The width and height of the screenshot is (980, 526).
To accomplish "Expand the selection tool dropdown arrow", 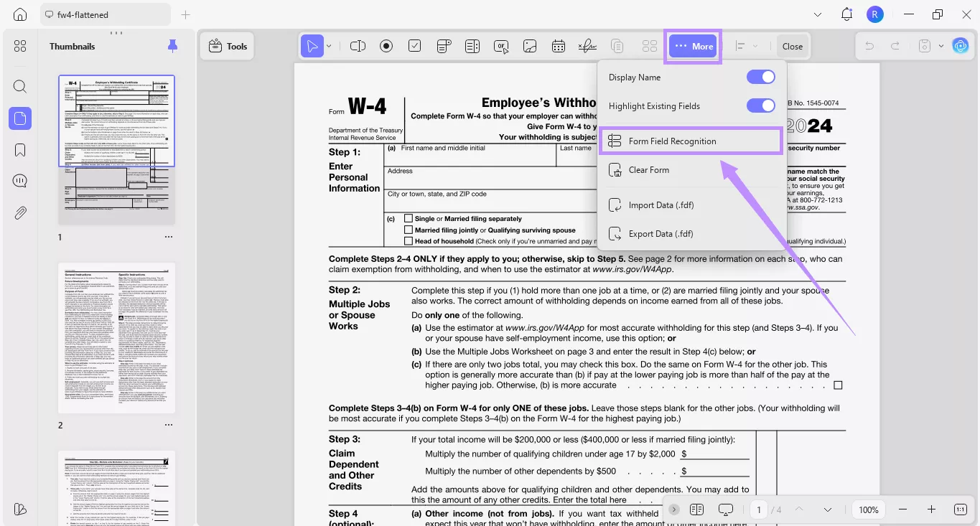I will coord(330,46).
